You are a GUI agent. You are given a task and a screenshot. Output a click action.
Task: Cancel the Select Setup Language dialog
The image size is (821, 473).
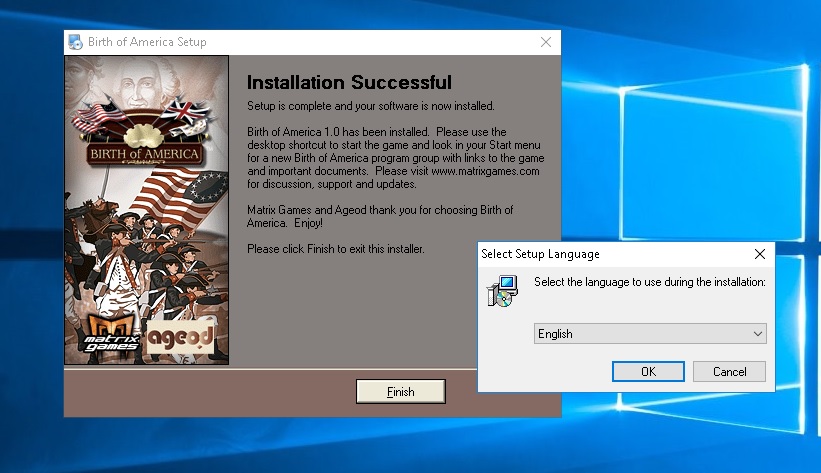729,371
